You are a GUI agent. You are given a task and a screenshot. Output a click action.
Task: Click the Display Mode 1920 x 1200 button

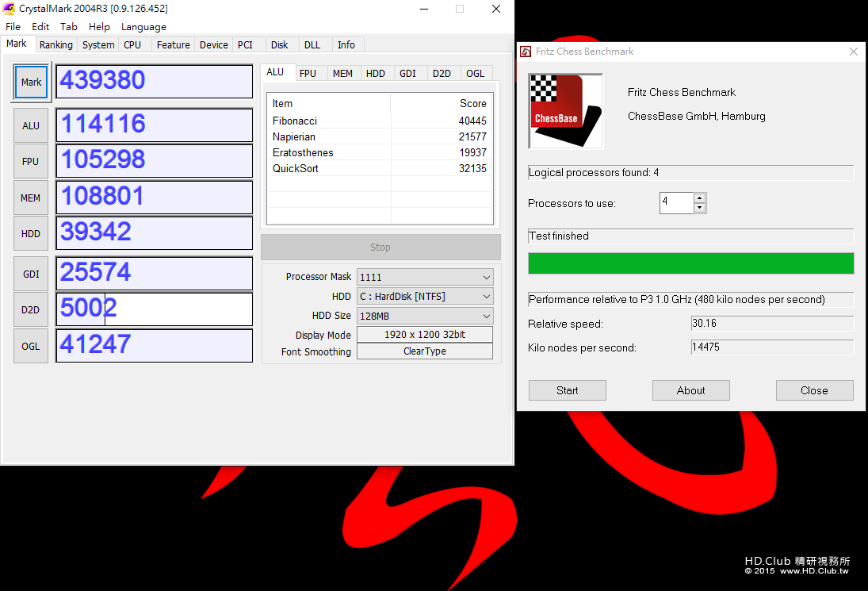425,335
